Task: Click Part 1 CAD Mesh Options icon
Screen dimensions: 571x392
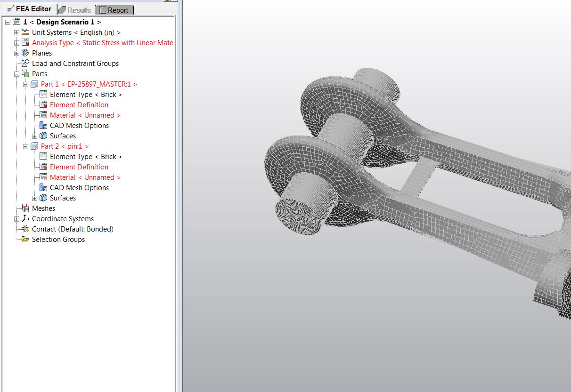Action: (43, 125)
